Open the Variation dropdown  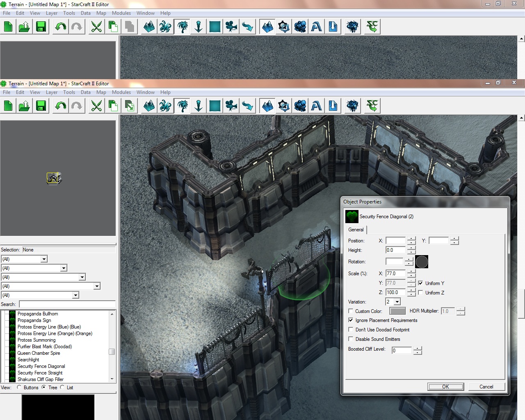(397, 302)
